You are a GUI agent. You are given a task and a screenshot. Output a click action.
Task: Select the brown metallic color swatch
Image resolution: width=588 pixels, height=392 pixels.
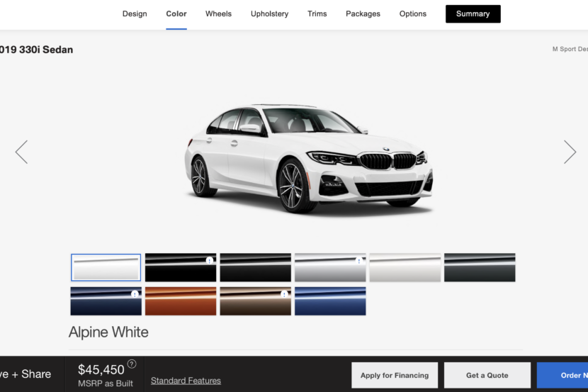(255, 301)
